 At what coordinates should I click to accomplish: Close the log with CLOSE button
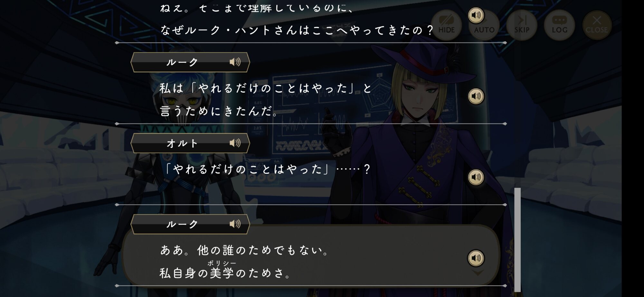pyautogui.click(x=597, y=25)
